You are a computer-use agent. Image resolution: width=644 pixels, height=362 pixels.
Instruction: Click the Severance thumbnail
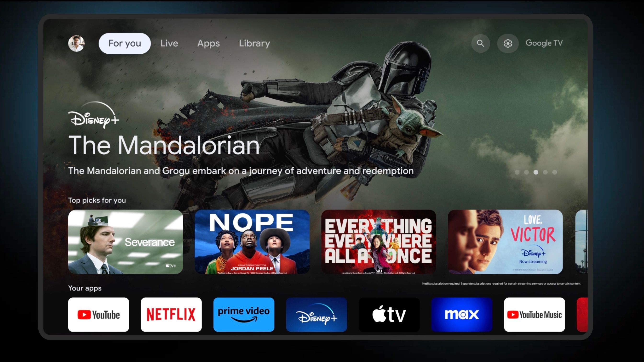(x=126, y=241)
